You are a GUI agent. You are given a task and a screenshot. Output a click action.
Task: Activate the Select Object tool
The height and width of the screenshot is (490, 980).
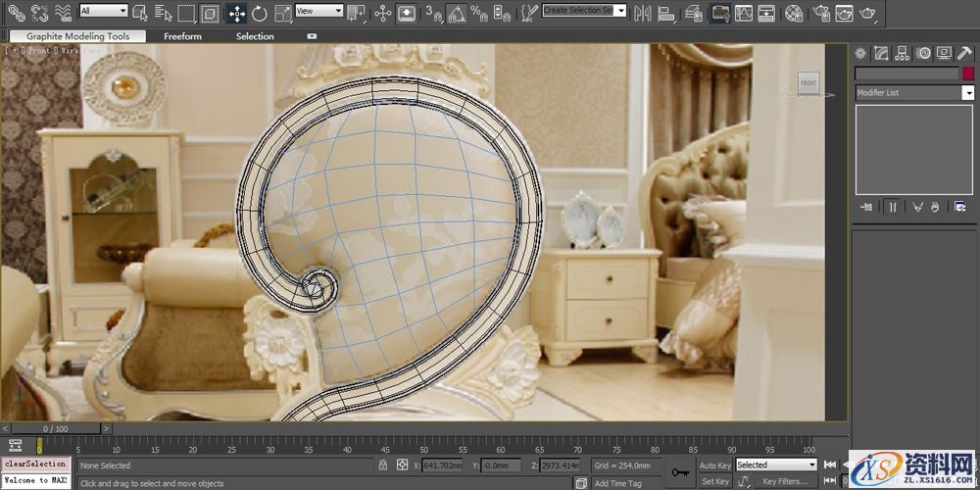140,13
